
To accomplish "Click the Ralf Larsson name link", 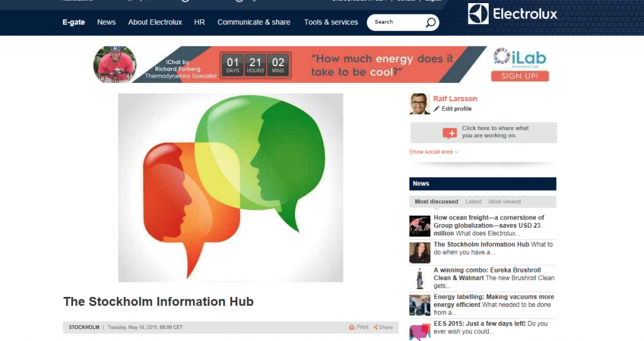I will [x=455, y=99].
